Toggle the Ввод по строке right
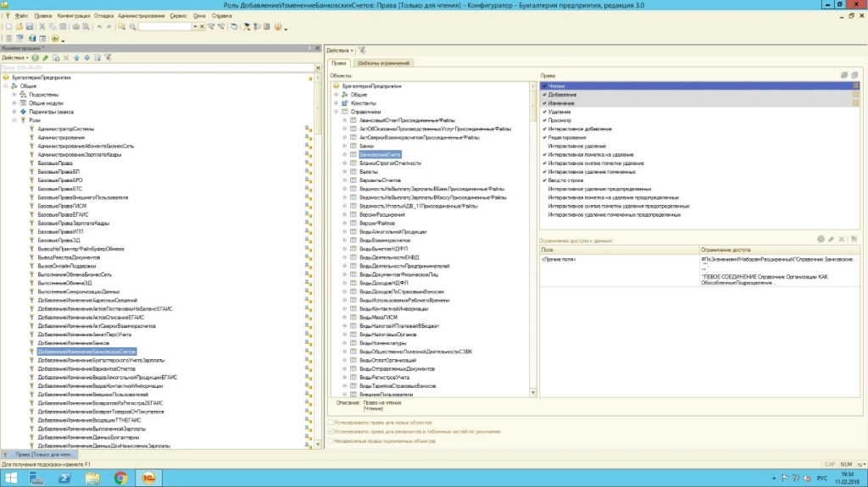The height and width of the screenshot is (487, 868). pyautogui.click(x=545, y=180)
